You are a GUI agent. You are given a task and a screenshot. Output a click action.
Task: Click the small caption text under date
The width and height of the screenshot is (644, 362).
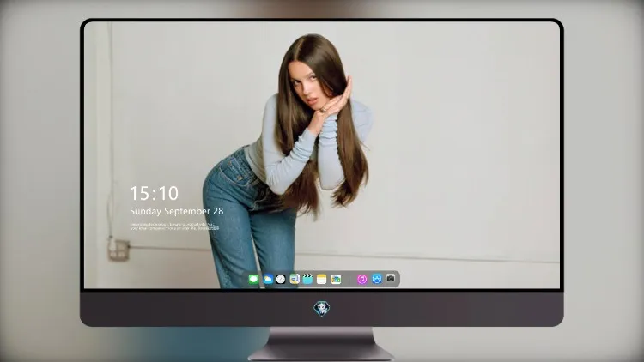pos(174,226)
